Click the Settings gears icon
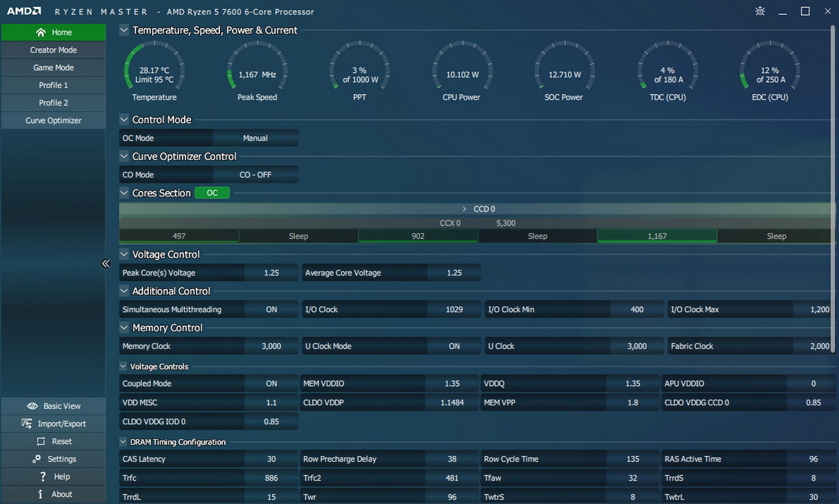Image resolution: width=839 pixels, height=504 pixels. point(36,459)
